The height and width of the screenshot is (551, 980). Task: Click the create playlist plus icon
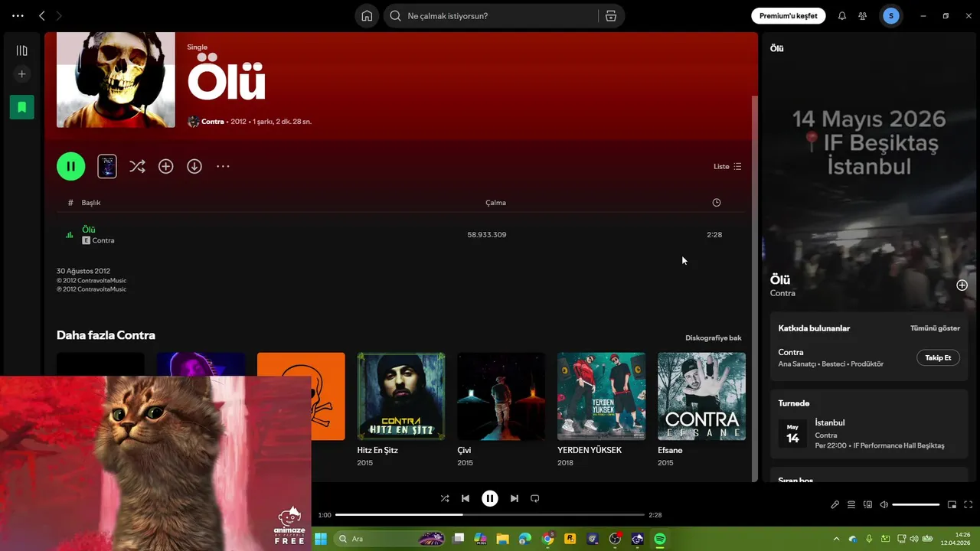[21, 74]
